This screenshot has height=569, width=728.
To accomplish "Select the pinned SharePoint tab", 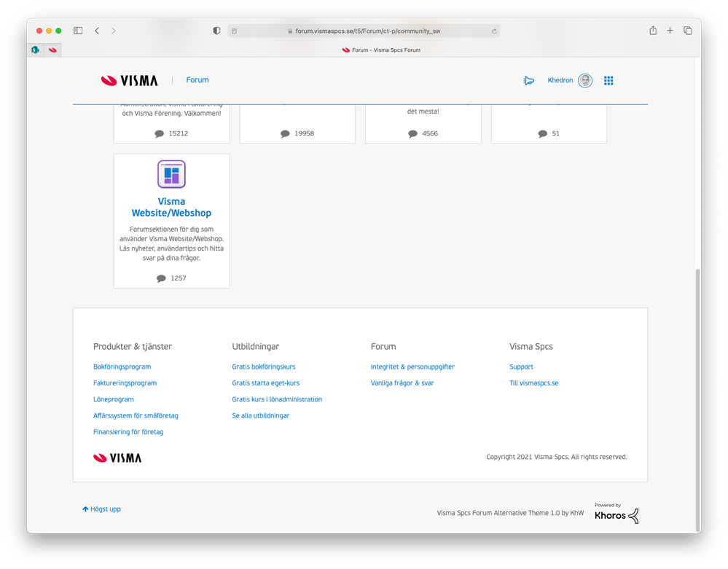I will [x=35, y=50].
